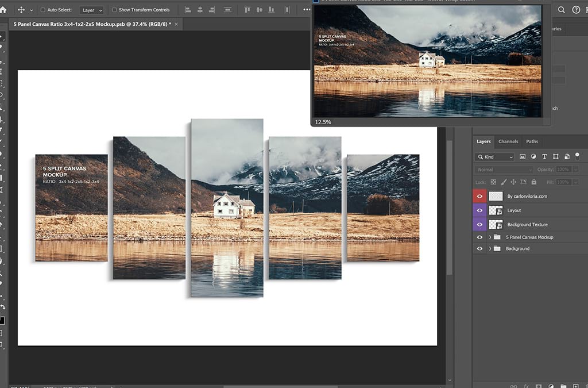Click the Layout smart object thumbnail
Viewport: 588px width, 388px height.
tap(496, 210)
